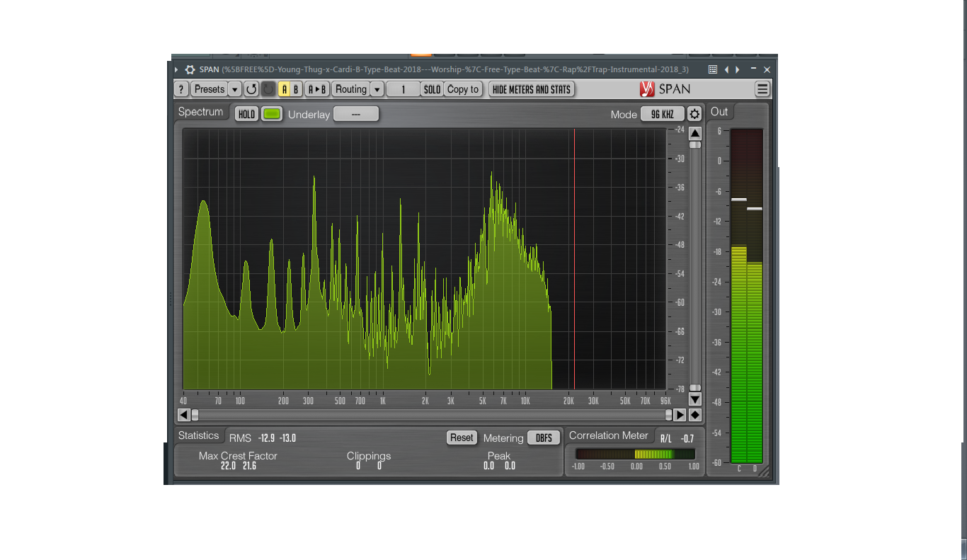Click the Voxengo SPAN logo
Screen dimensions: 967x560
click(664, 89)
